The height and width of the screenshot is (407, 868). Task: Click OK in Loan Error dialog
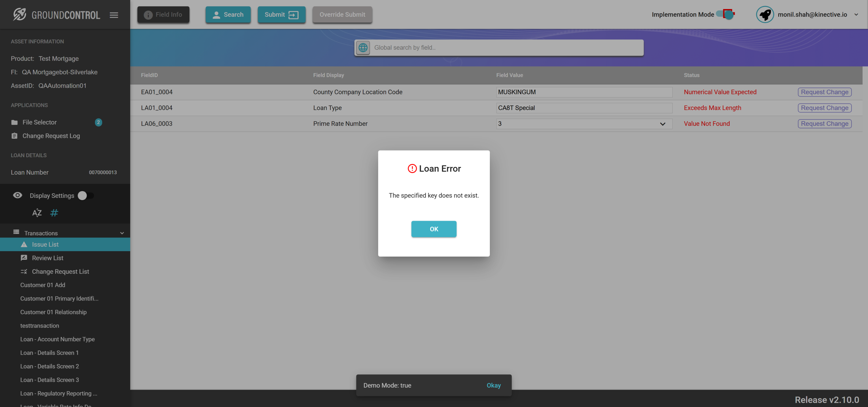[x=434, y=229]
